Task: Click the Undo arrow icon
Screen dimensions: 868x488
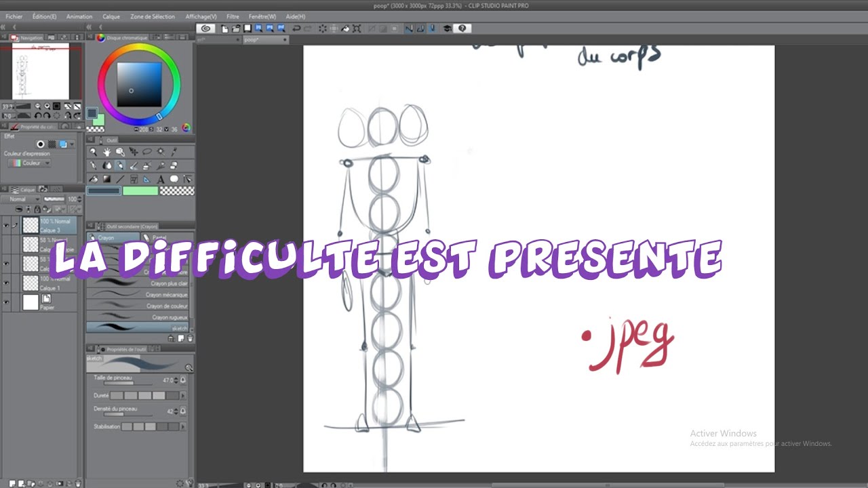Action: click(296, 28)
